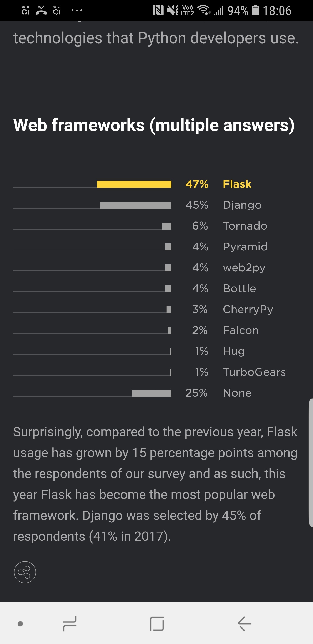Tap the 18:06 clock in status bar

pos(277,11)
